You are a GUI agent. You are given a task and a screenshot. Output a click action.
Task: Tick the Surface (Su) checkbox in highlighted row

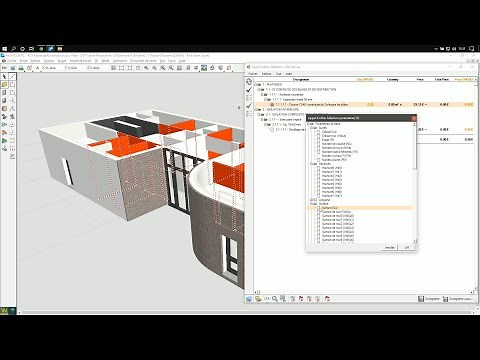(318, 208)
